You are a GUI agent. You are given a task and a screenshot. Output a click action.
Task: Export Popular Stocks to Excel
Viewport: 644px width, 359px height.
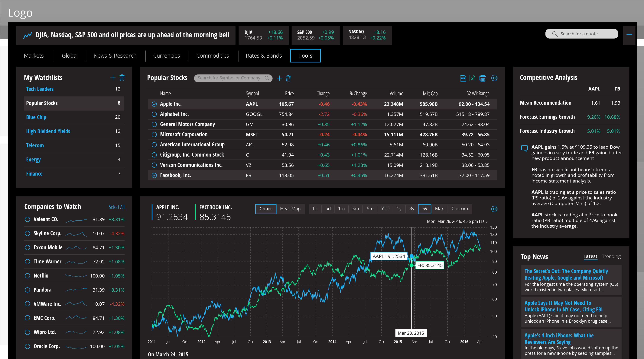[x=472, y=78]
